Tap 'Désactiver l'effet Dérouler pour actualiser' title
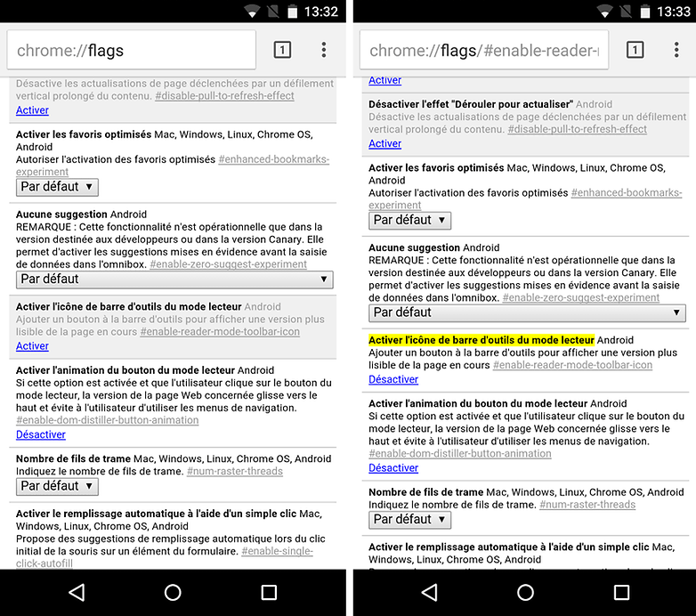 click(471, 104)
